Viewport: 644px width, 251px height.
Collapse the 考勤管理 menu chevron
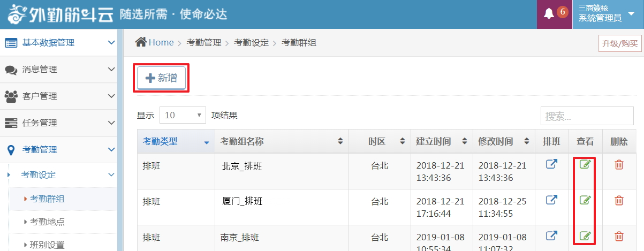[x=111, y=150]
